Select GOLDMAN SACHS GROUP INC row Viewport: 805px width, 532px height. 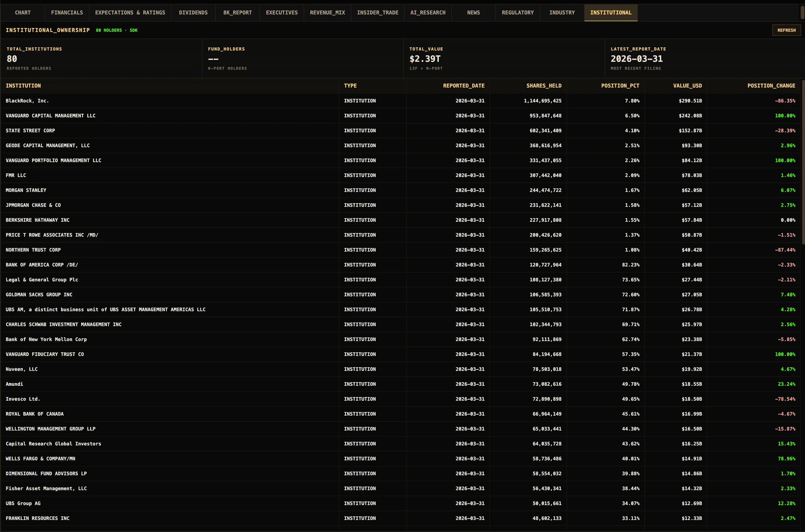point(401,295)
